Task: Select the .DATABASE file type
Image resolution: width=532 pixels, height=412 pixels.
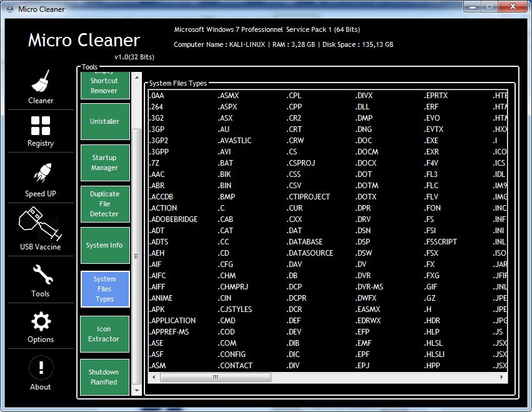Action: [x=304, y=241]
